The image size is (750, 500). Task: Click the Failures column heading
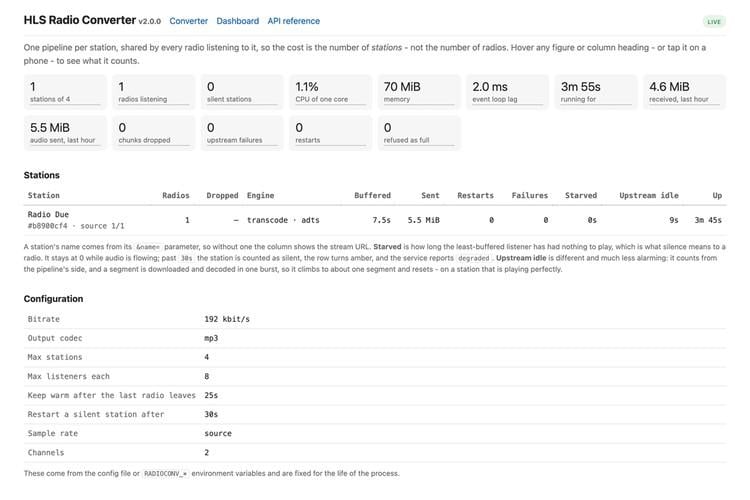[x=529, y=195]
